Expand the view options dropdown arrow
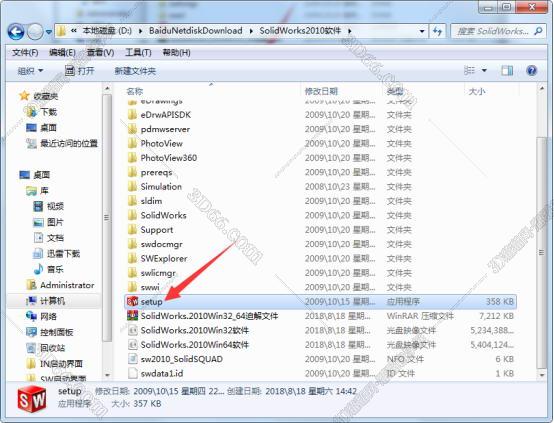The width and height of the screenshot is (554, 423). pyautogui.click(x=484, y=71)
